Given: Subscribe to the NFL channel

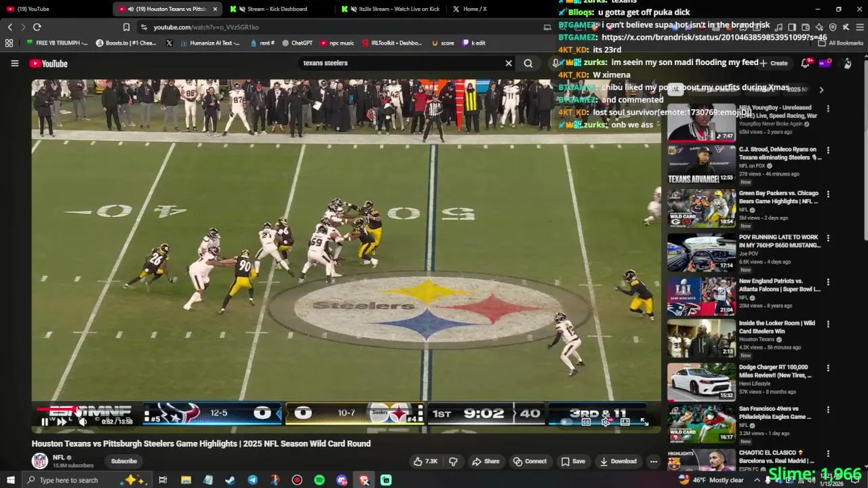Looking at the screenshot, I should (124, 462).
